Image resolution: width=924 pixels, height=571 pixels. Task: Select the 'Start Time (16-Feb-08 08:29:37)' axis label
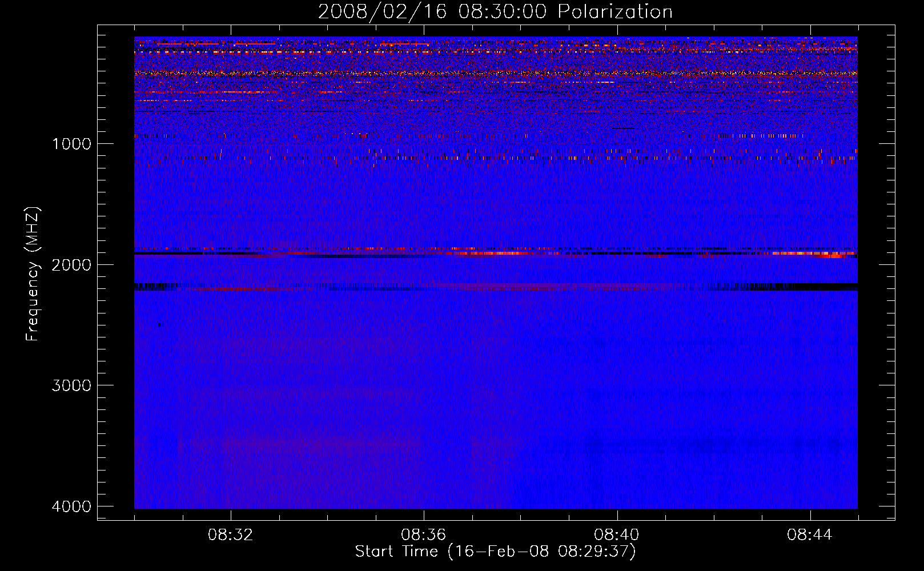(x=495, y=552)
